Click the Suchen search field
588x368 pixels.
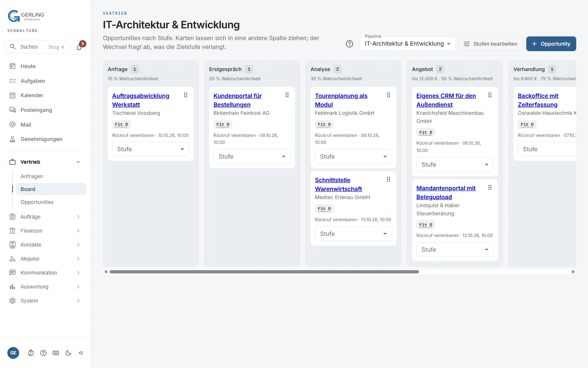click(37, 47)
